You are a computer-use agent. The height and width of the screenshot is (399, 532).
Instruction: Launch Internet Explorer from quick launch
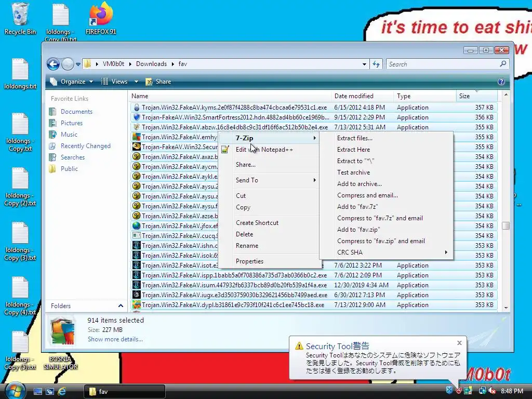[62, 391]
